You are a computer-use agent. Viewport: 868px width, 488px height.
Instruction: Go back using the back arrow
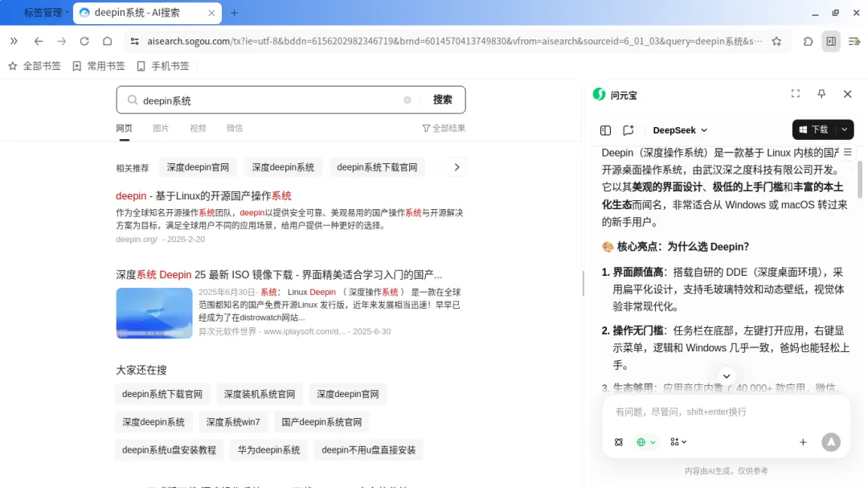click(39, 41)
